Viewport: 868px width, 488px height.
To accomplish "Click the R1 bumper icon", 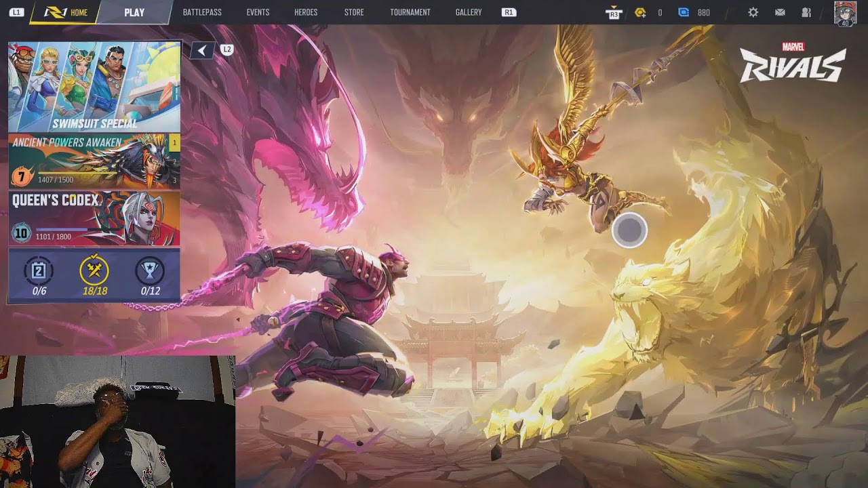I will coord(509,12).
